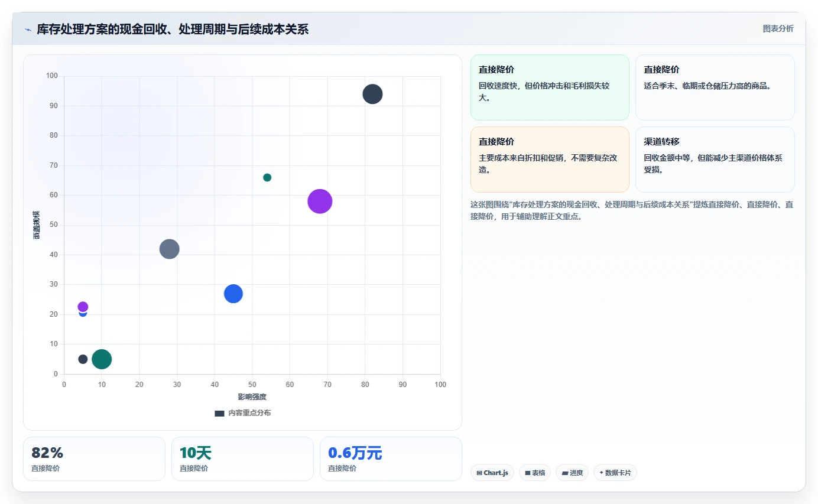Click the 覆盖规模 y-axis title

point(37,225)
